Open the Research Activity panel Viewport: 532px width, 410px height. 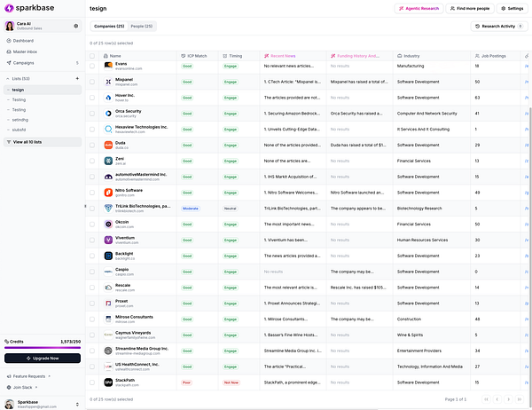click(498, 26)
